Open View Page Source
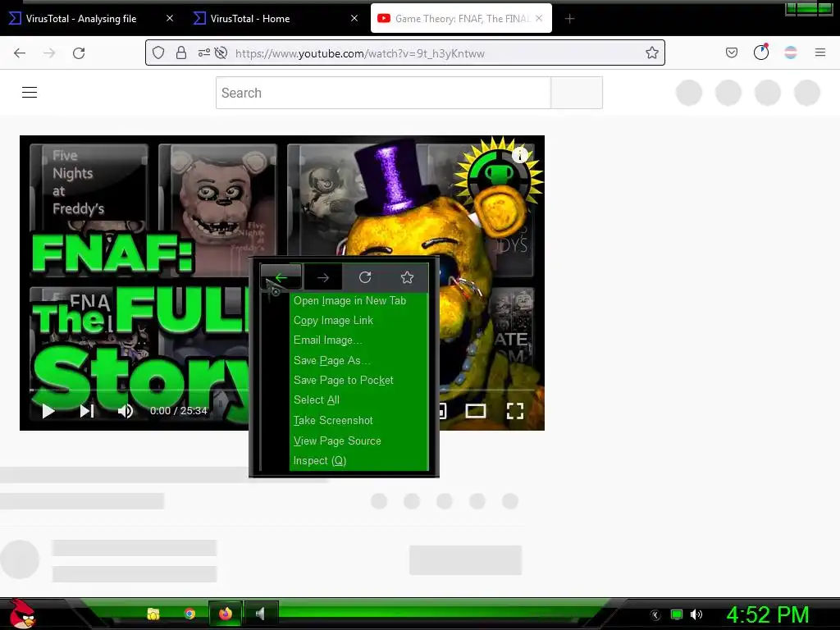The image size is (840, 630). point(337,441)
